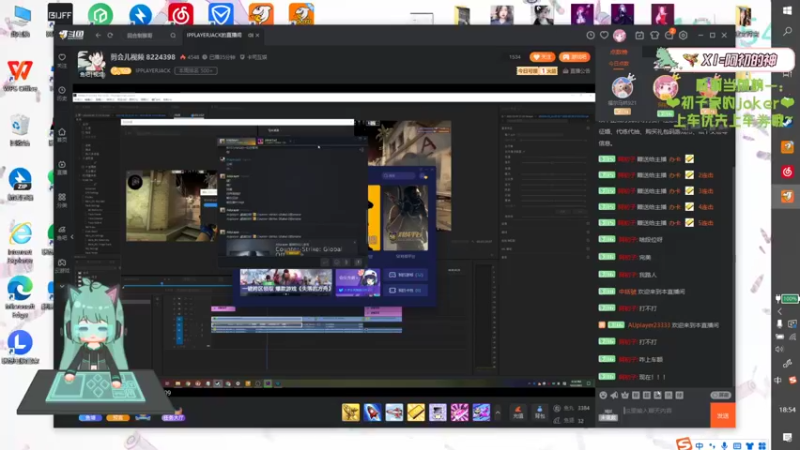Image resolution: width=800 pixels, height=450 pixels.
Task: Refresh the Douyu page
Action: [110, 35]
